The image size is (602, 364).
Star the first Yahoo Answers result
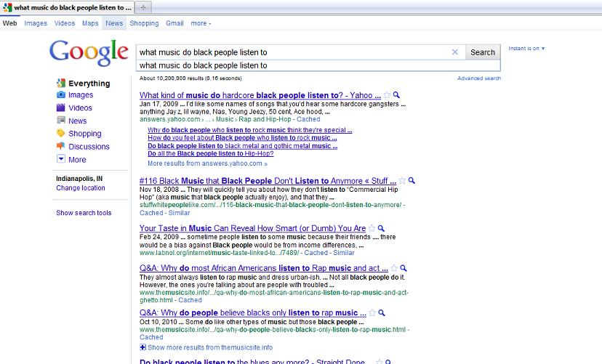click(x=388, y=95)
